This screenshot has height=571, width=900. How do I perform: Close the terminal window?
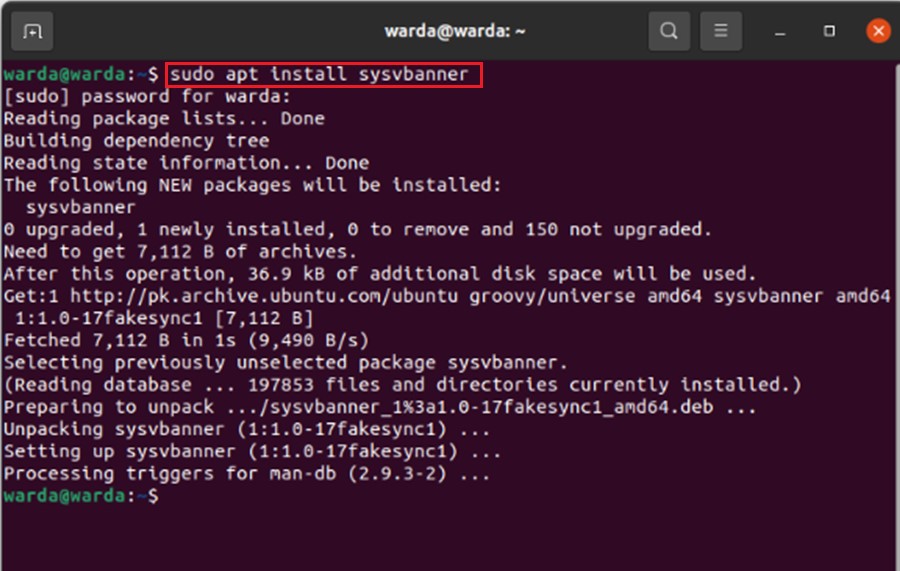pyautogui.click(x=878, y=31)
